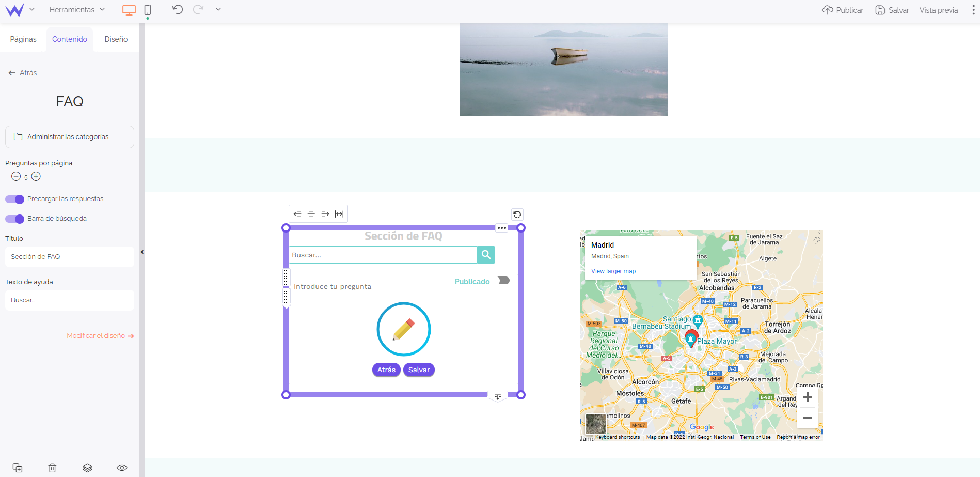980x477 pixels.
Task: Align the FAQ widget right
Action: tap(325, 214)
